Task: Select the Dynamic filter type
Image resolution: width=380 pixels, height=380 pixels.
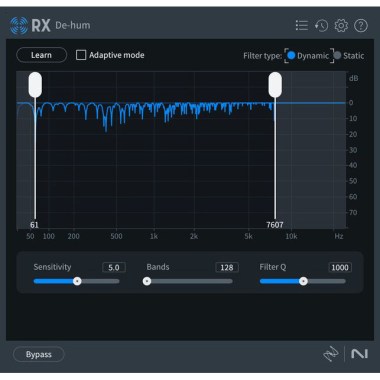Action: 291,55
